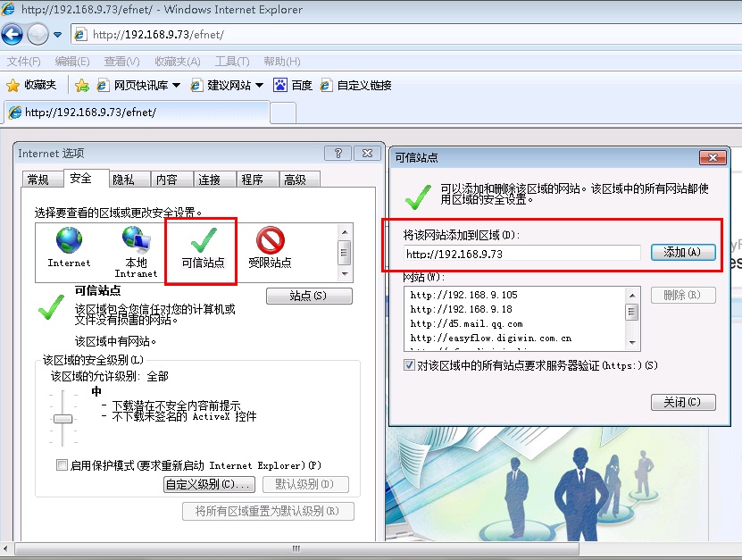Toggle 启用保护模式 checkbox

62,465
